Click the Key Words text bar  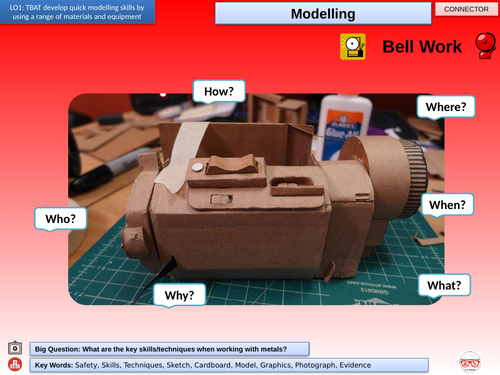229,365
